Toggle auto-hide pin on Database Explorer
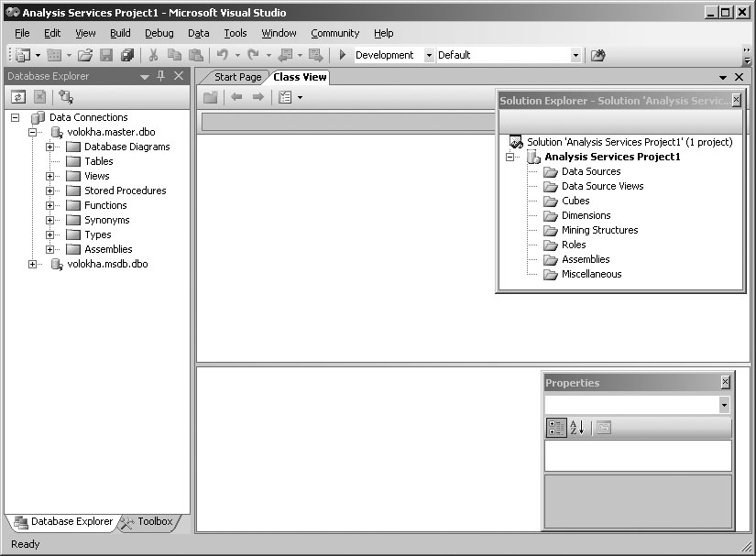Viewport: 756px width, 556px height. [x=161, y=77]
